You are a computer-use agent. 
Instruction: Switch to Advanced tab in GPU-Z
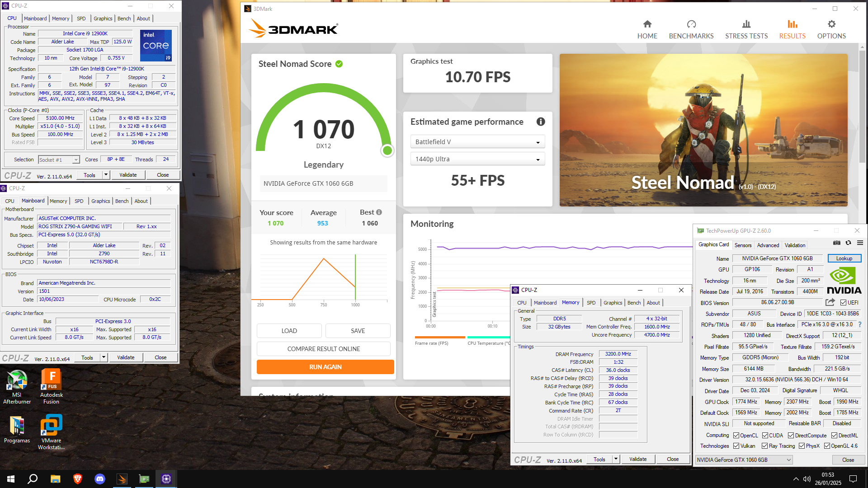point(768,245)
